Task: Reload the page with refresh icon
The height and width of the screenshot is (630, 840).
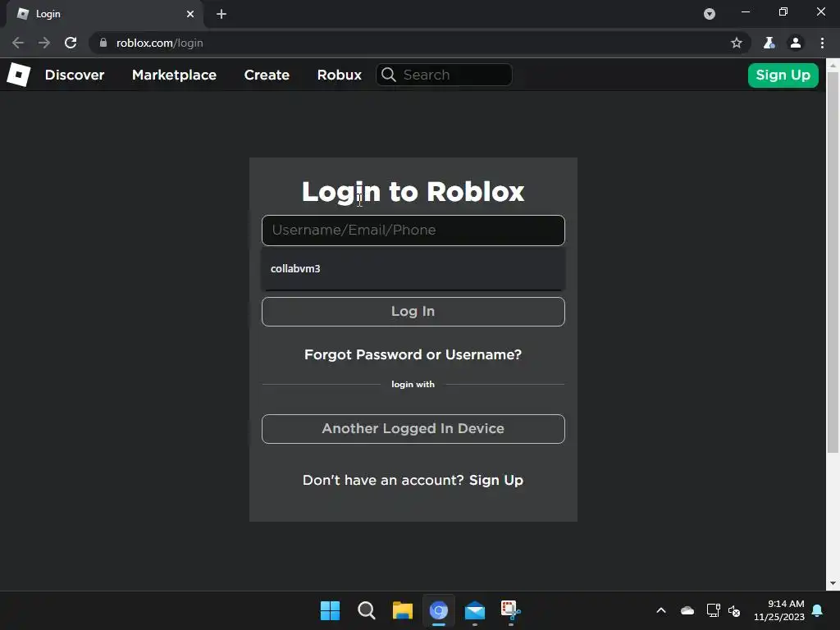Action: [x=71, y=43]
